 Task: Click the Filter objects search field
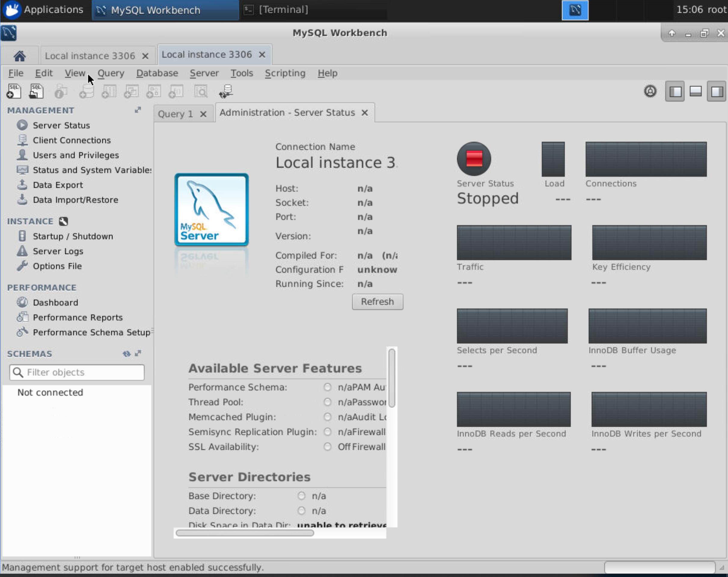[x=77, y=372]
